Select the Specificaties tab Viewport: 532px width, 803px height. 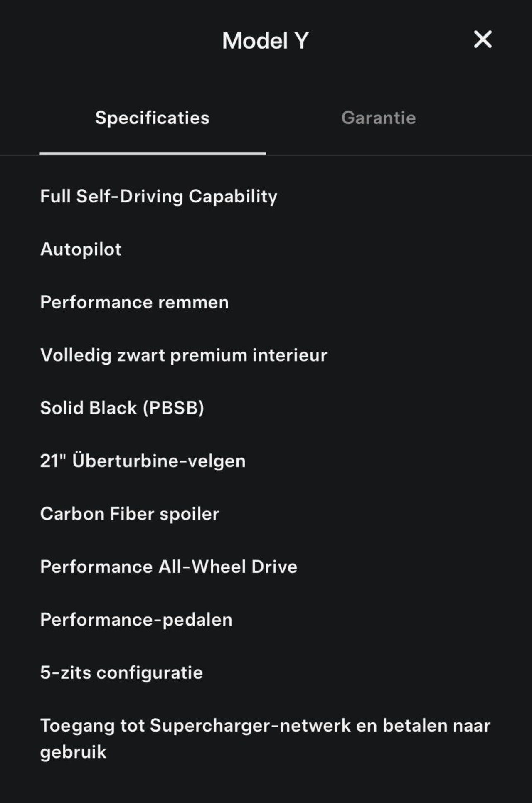click(152, 118)
